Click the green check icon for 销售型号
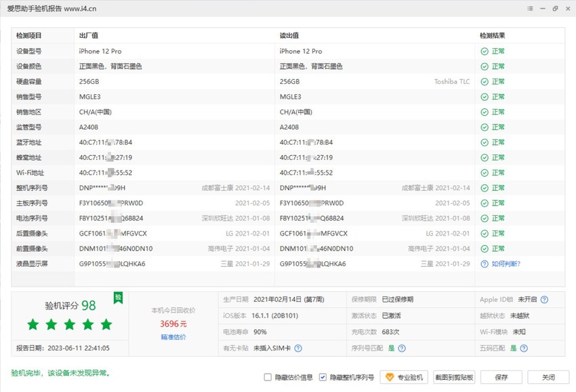Screen dimensions: 576x392 pos(485,97)
